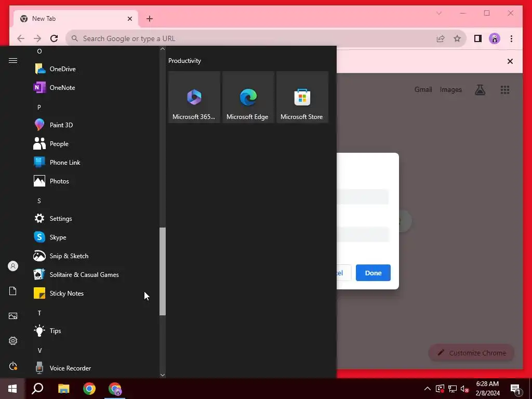Open the Chrome profile avatar

coord(495,38)
